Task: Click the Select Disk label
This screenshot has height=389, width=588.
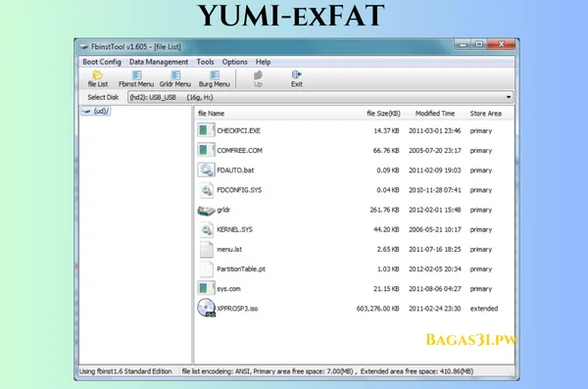Action: click(x=103, y=97)
